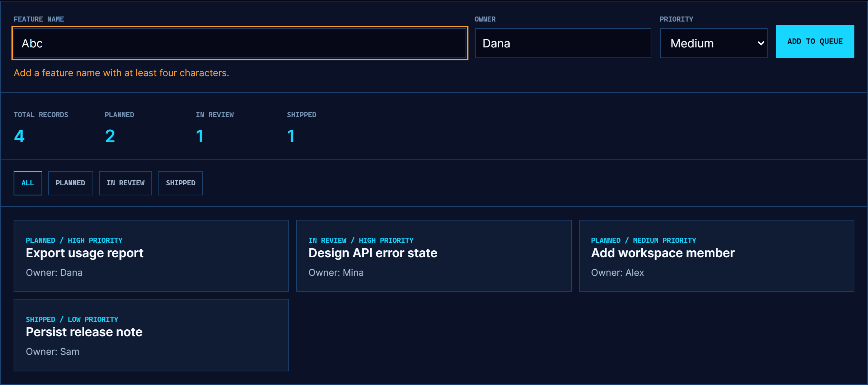The height and width of the screenshot is (385, 868).
Task: Click the Feature Name field label
Action: coord(39,19)
